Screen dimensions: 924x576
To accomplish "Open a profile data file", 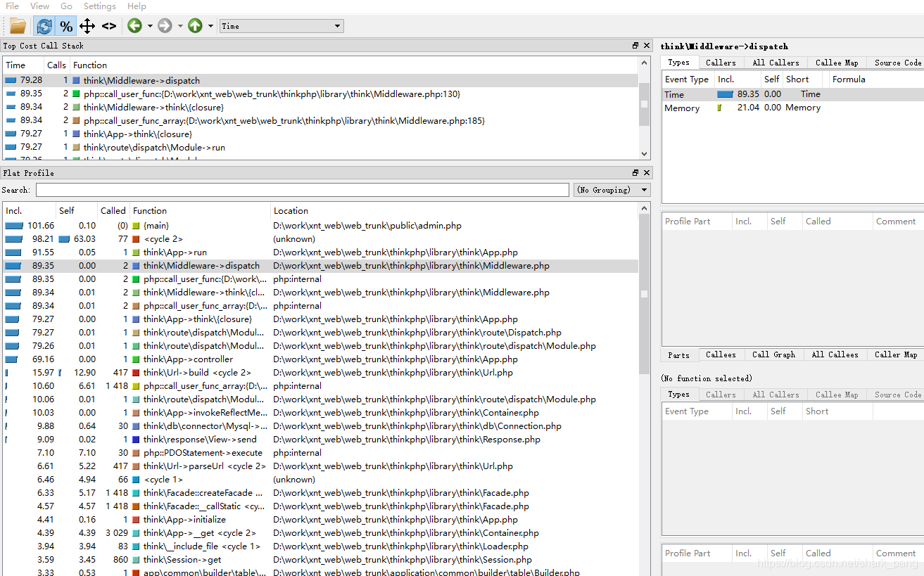I will pos(15,25).
